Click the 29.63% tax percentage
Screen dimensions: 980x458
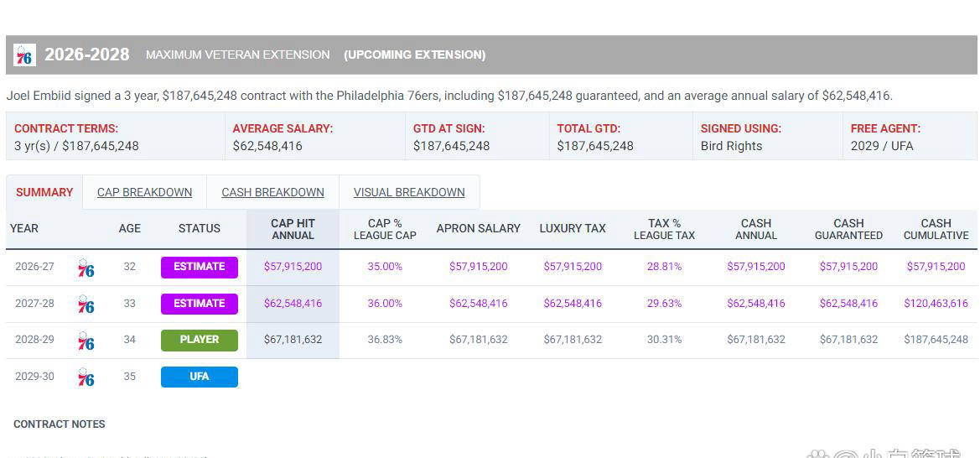click(x=665, y=304)
